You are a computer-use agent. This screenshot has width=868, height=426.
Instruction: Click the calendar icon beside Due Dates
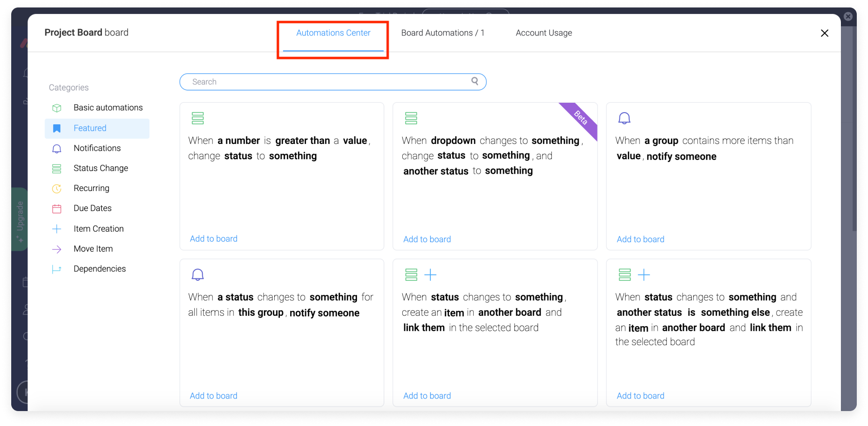coord(57,209)
